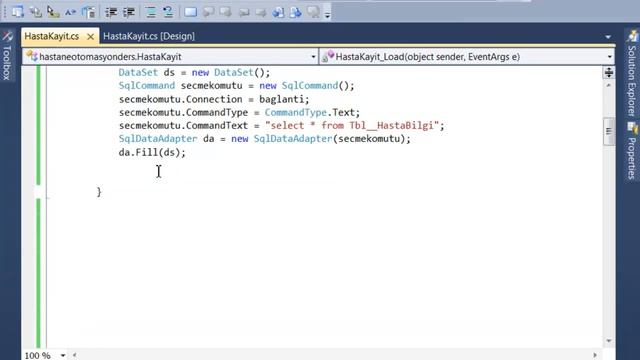Click the Display Word Completion icon
This screenshot has height=360, width=640.
tap(70, 12)
